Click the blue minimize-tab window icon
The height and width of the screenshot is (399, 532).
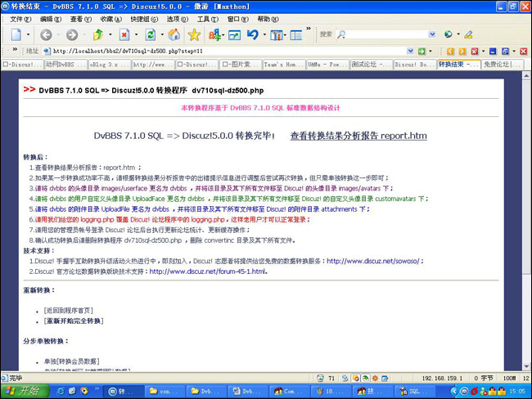click(x=493, y=52)
